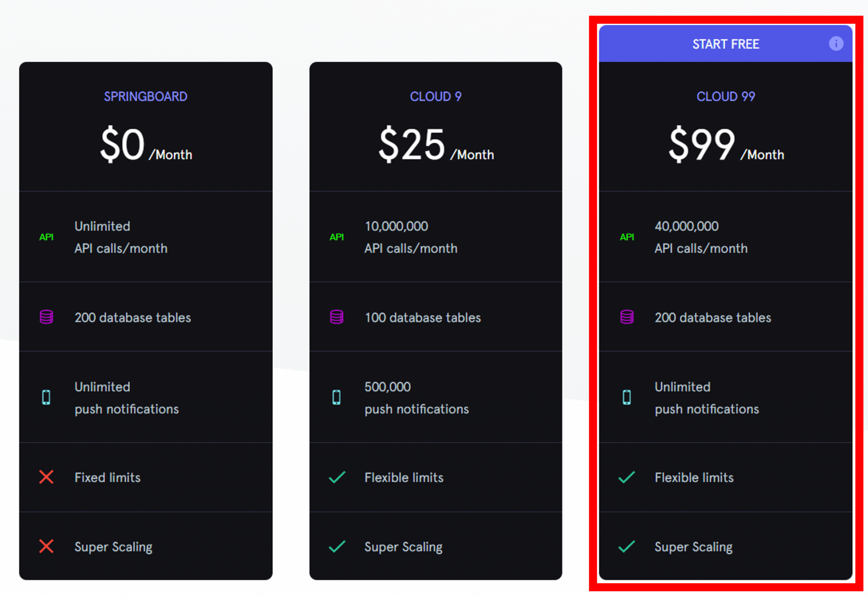The image size is (868, 597).
Task: Select the Springboard plan title
Action: [x=145, y=97]
